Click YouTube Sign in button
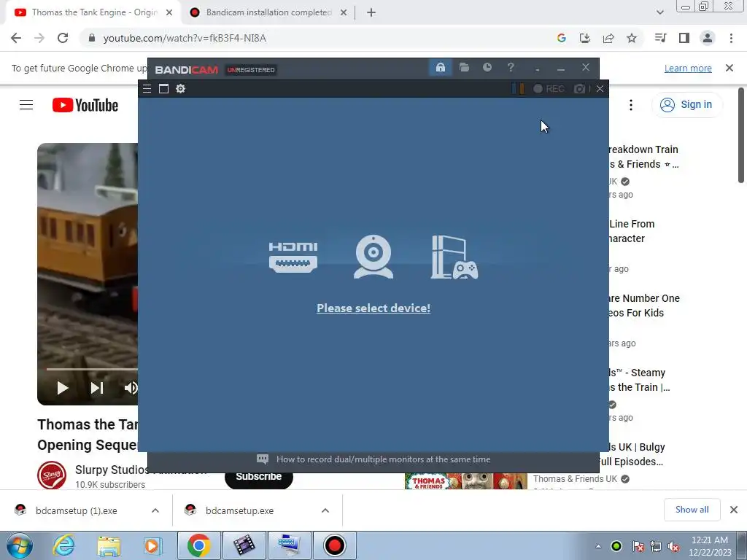 click(x=687, y=105)
